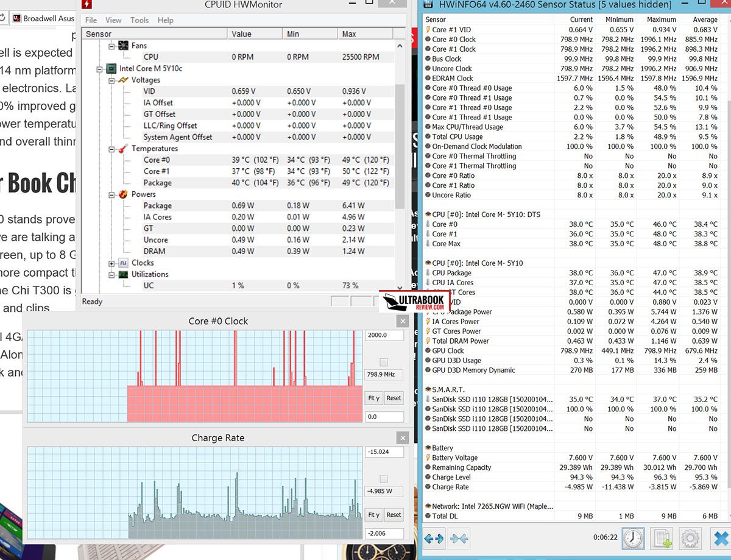
Task: Collapse the Powers tree node
Action: coord(111,194)
